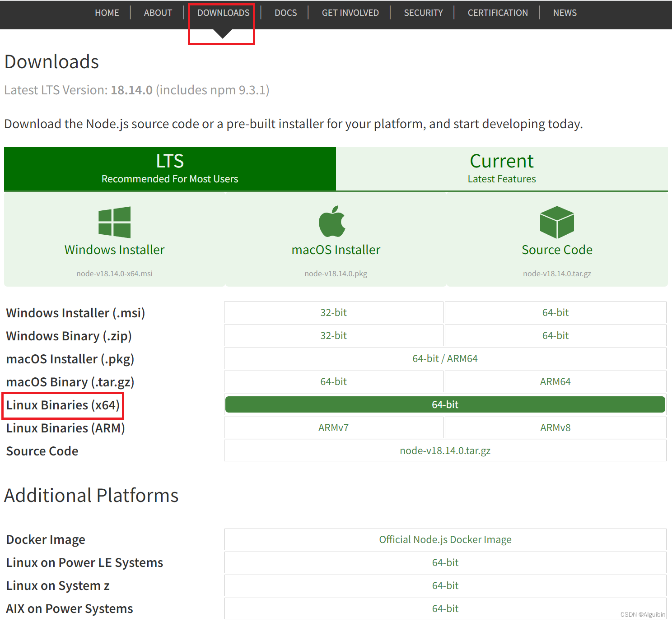Download Linux on System z 64-bit
The width and height of the screenshot is (672, 622).
pyautogui.click(x=445, y=585)
